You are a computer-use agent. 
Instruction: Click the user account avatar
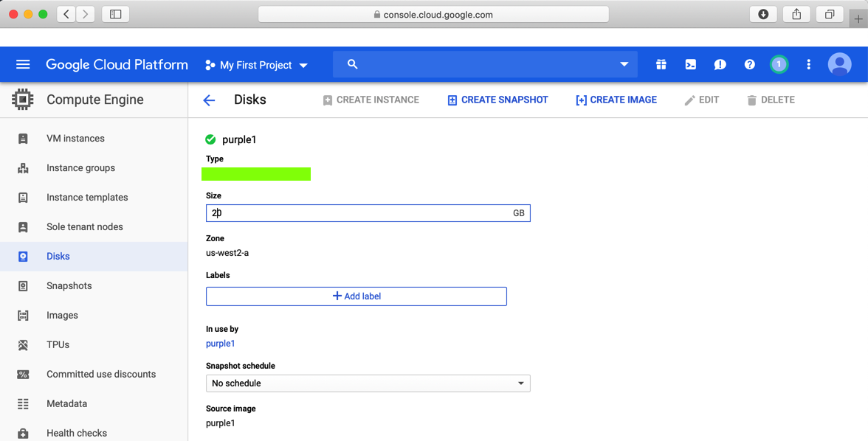click(839, 65)
